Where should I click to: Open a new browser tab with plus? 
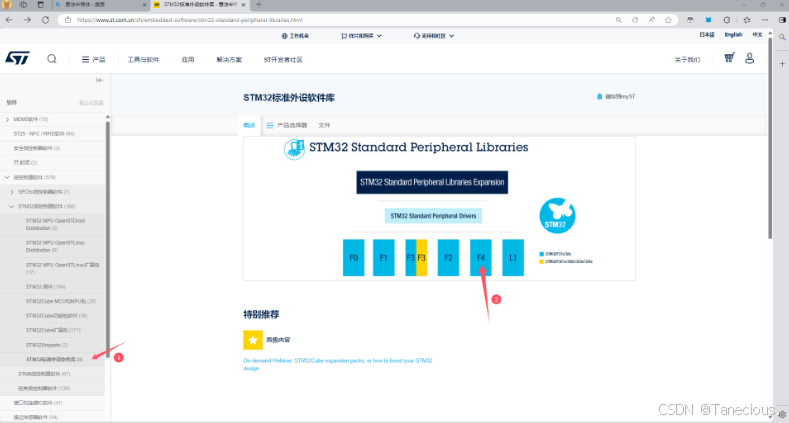(x=259, y=5)
